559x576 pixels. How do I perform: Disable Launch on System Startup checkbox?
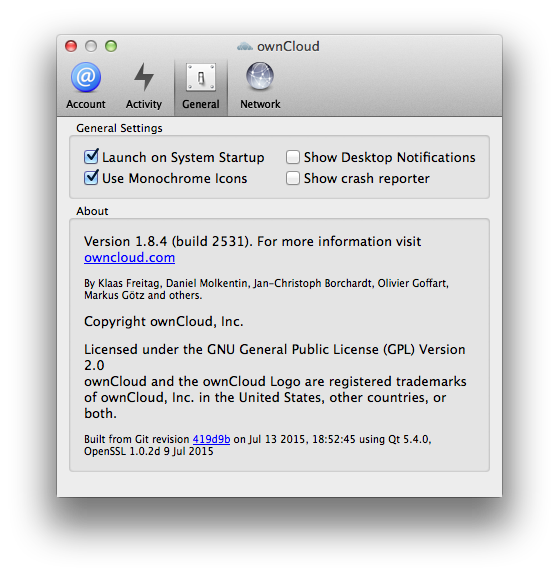[x=91, y=157]
